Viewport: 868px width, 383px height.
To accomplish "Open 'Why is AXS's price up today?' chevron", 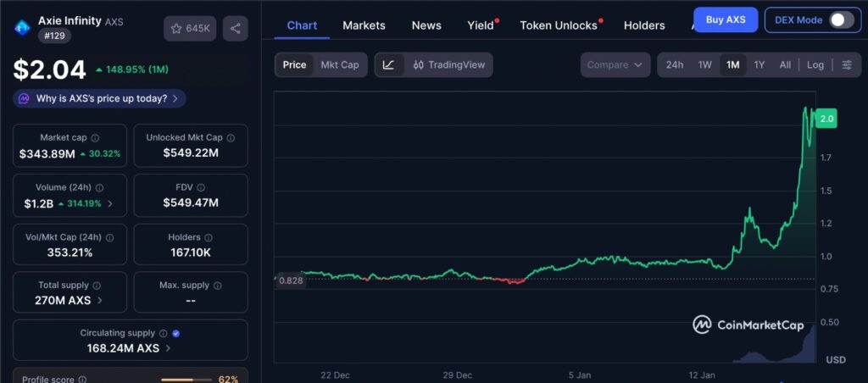I will point(175,98).
